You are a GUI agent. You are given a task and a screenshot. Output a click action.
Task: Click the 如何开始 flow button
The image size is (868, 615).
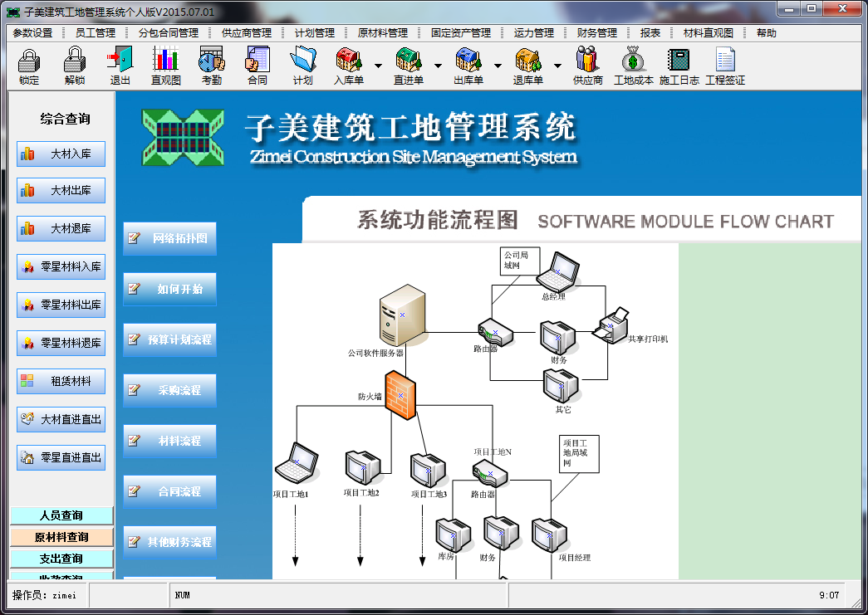click(x=169, y=289)
